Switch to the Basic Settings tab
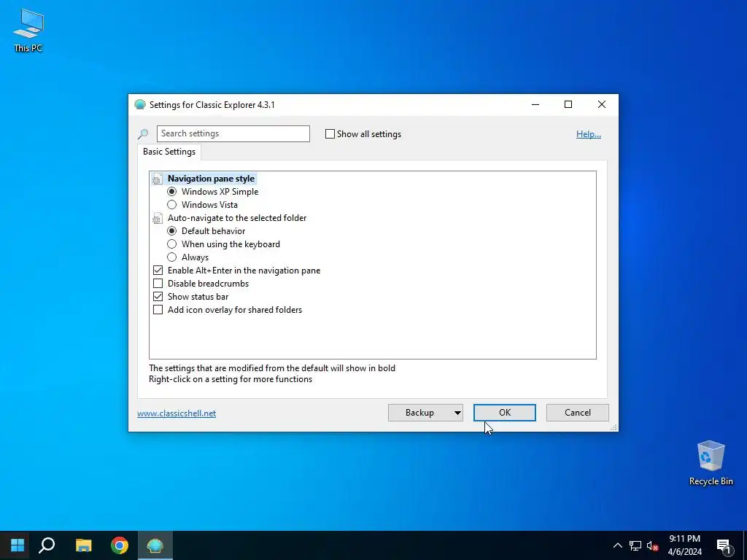Viewport: 747px width, 560px height. coord(169,152)
